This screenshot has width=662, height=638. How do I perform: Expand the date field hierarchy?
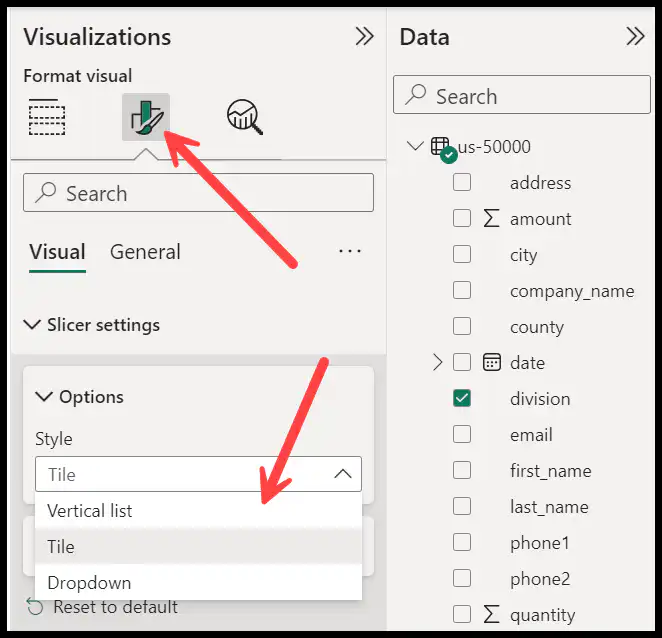[437, 362]
